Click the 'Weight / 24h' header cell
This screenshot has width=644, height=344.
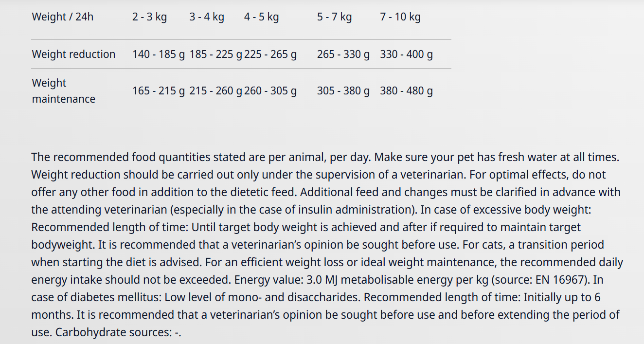point(63,17)
